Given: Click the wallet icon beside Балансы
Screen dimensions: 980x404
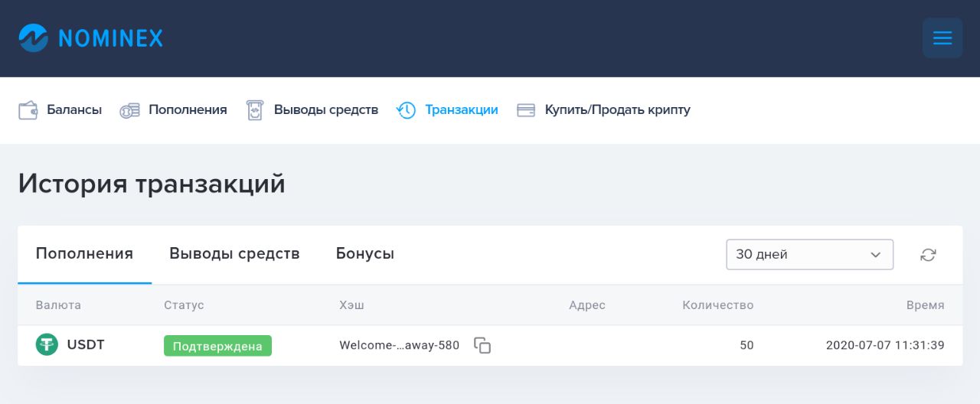Looking at the screenshot, I should [28, 110].
